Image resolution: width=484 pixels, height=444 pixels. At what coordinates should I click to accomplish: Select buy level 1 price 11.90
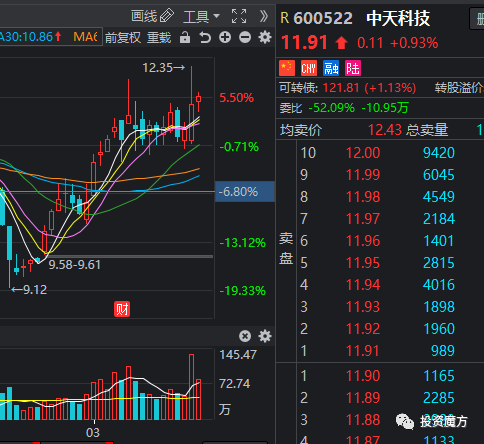[363, 376]
